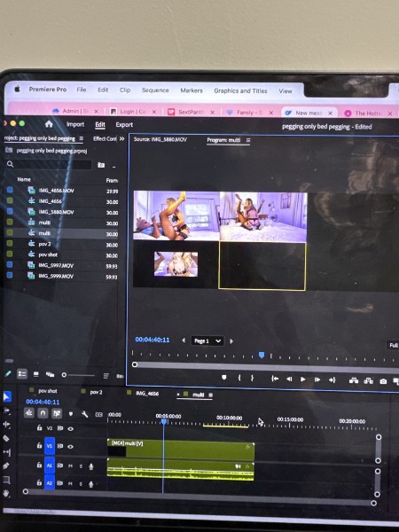Step forward one frame
The width and height of the screenshot is (399, 532).
click(x=317, y=379)
